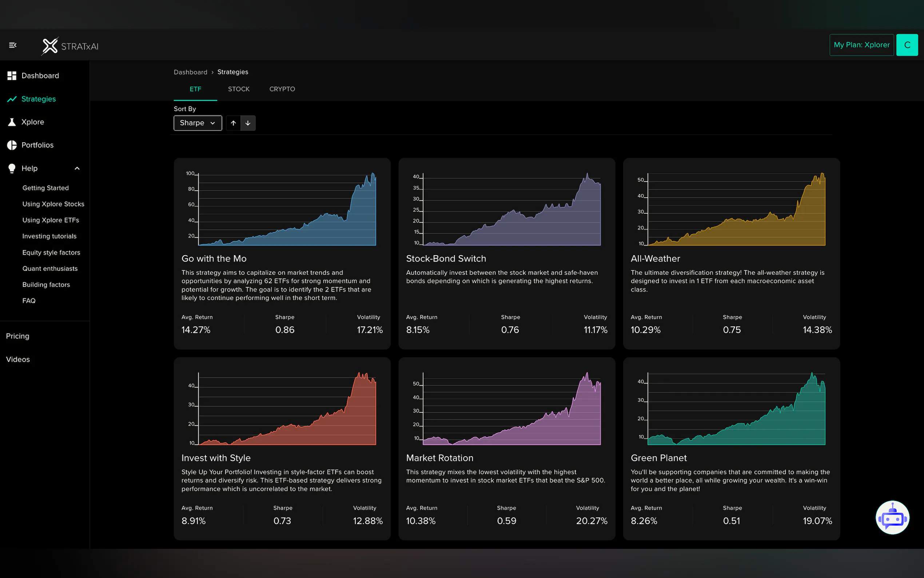This screenshot has width=924, height=578.
Task: Open the chatbot robot assistant icon
Action: (892, 518)
